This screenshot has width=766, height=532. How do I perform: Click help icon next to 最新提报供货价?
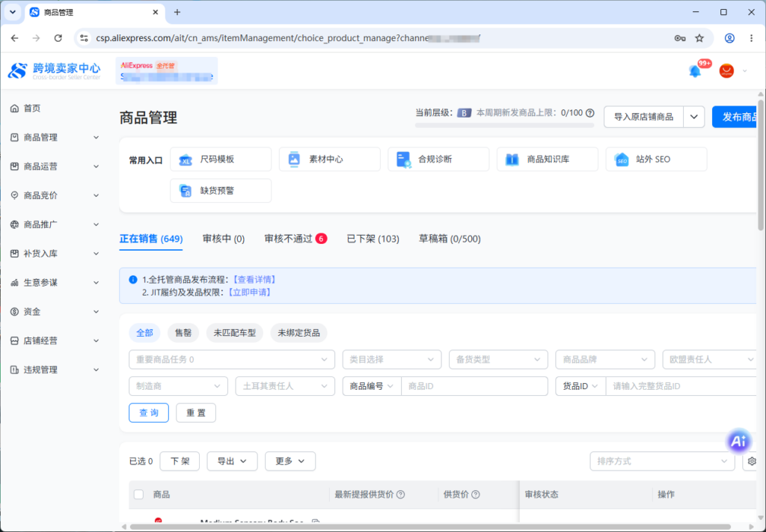[x=401, y=495]
